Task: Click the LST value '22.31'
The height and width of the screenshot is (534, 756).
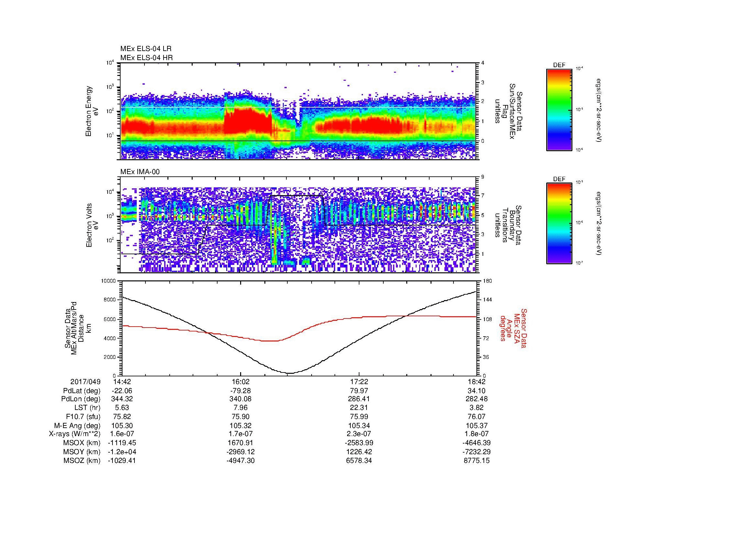Action: pyautogui.click(x=359, y=408)
